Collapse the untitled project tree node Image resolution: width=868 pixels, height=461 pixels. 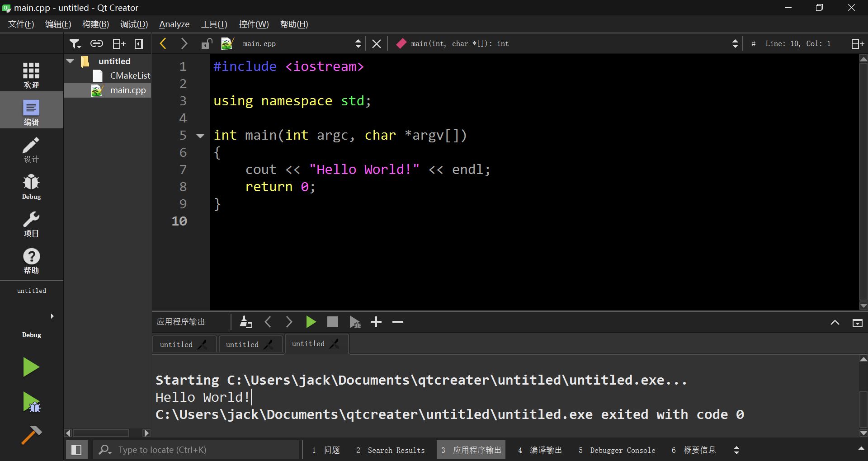[x=71, y=61]
